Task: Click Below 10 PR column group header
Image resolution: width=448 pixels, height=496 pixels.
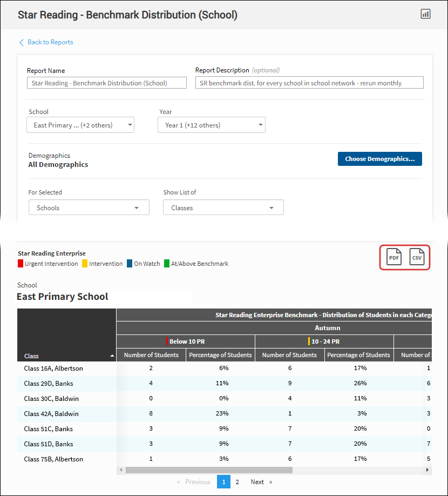Action: coord(186,341)
